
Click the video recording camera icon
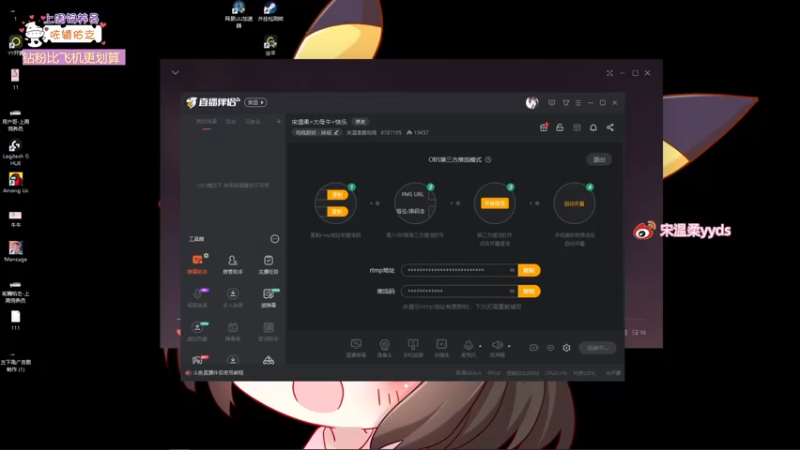(x=534, y=347)
